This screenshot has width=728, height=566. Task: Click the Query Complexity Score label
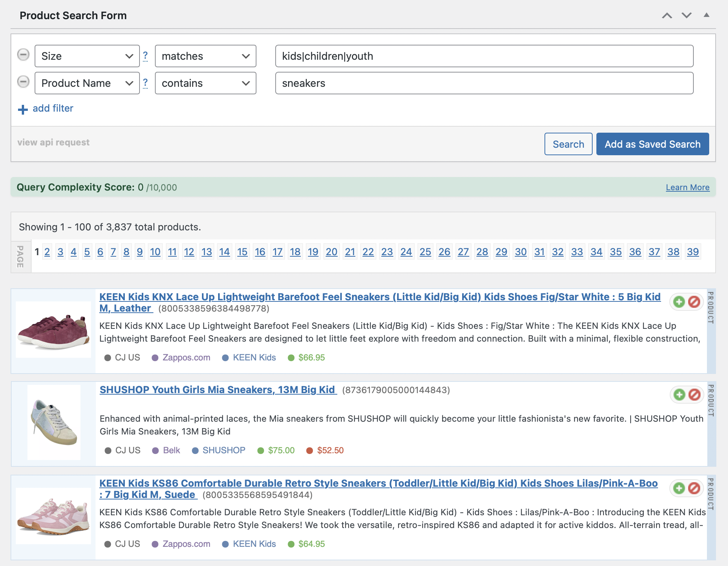(x=76, y=187)
